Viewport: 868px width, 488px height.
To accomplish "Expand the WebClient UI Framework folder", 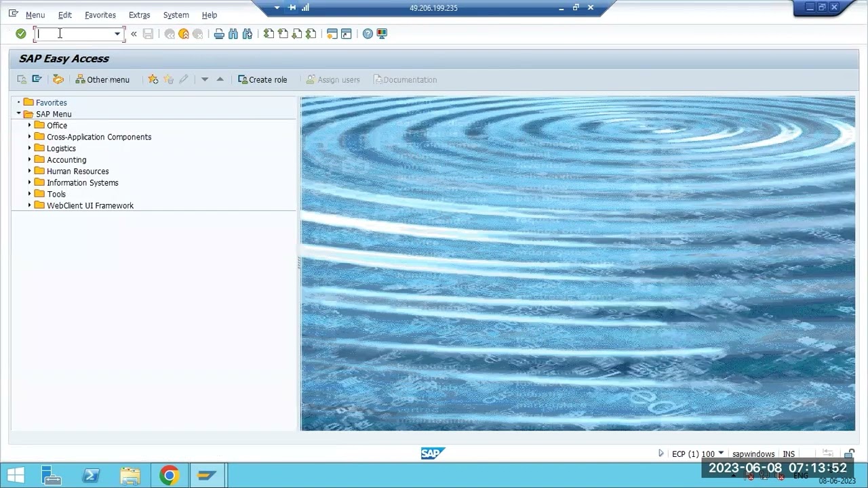I will (30, 205).
